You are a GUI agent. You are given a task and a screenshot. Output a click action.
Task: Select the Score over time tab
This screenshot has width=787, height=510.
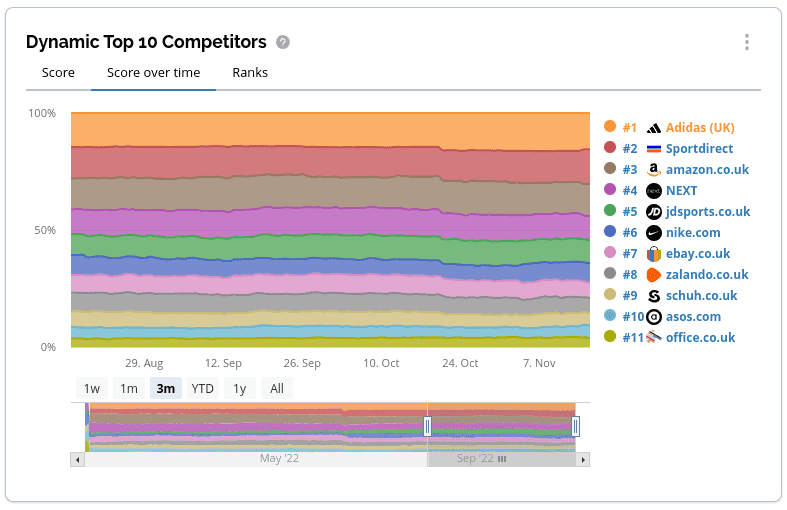tap(154, 73)
